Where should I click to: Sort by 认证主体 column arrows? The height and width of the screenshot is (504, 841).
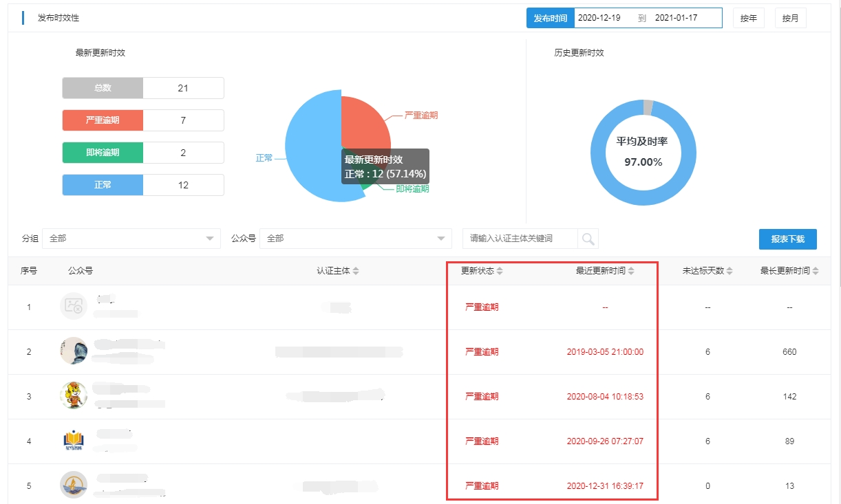(x=356, y=272)
